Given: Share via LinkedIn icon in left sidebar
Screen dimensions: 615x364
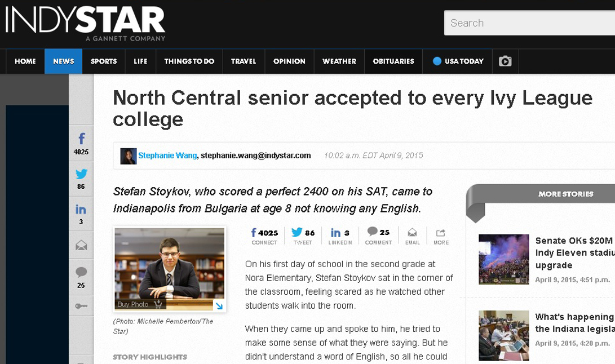Looking at the screenshot, I should click(81, 210).
